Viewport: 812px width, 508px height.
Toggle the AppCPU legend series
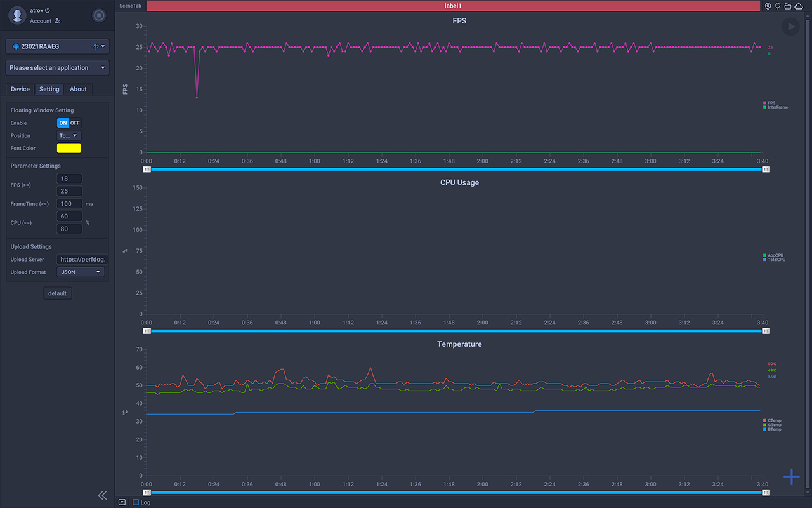773,255
